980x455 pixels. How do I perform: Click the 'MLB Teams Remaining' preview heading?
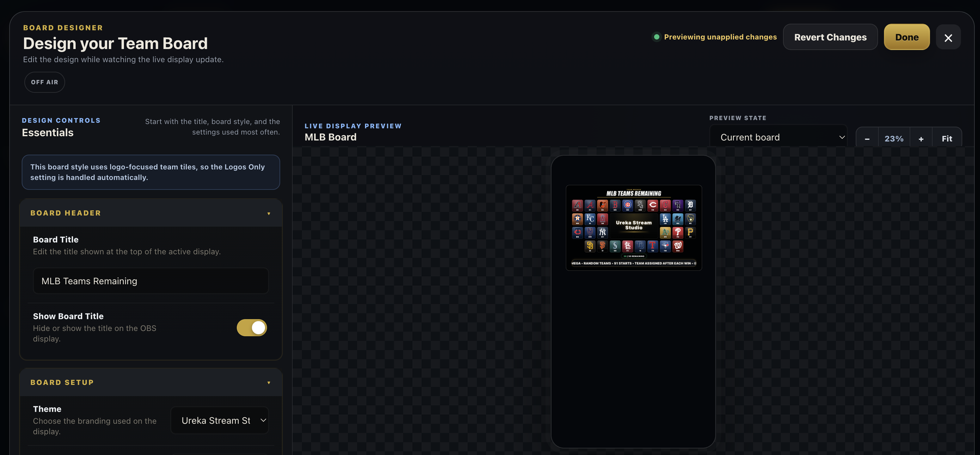[x=634, y=193]
